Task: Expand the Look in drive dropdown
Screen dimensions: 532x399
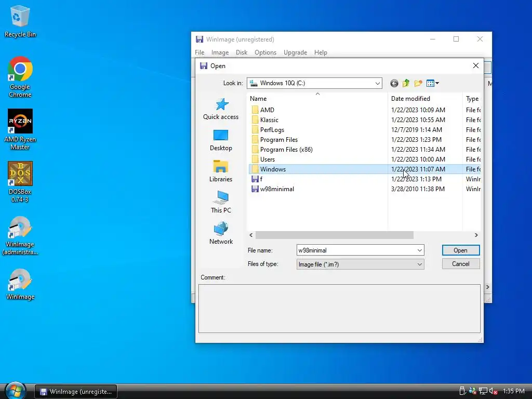Action: [377, 83]
